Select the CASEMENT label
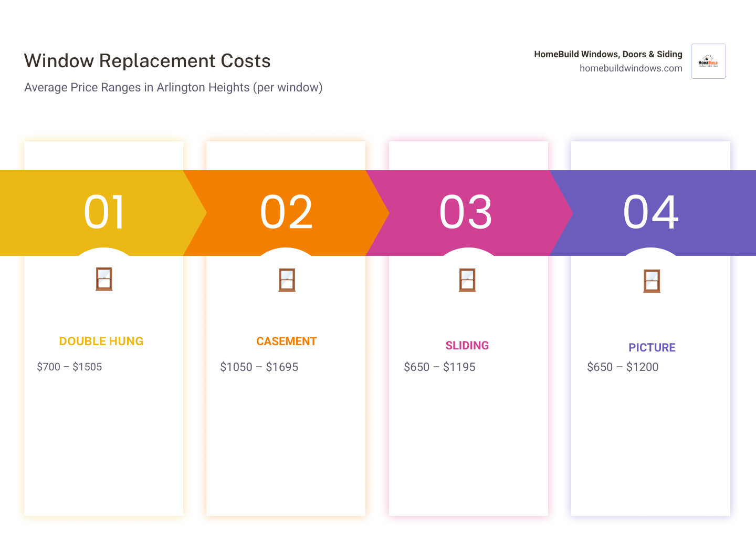 [x=286, y=341]
